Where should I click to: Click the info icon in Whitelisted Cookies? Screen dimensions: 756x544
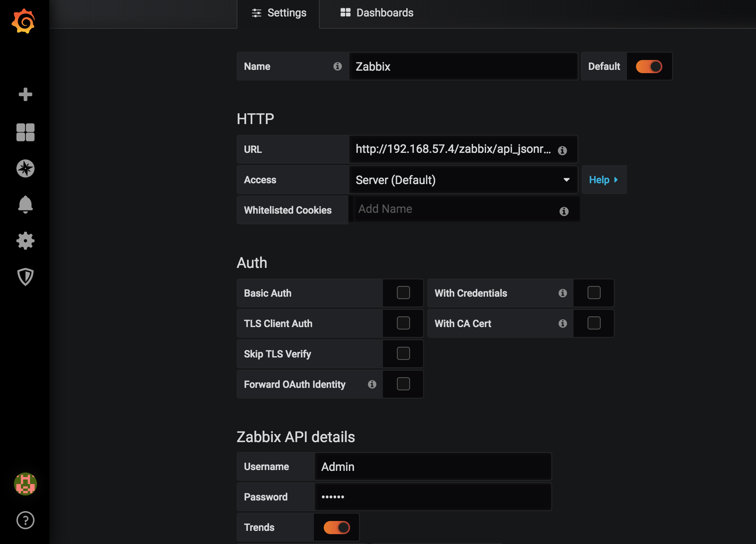click(564, 211)
